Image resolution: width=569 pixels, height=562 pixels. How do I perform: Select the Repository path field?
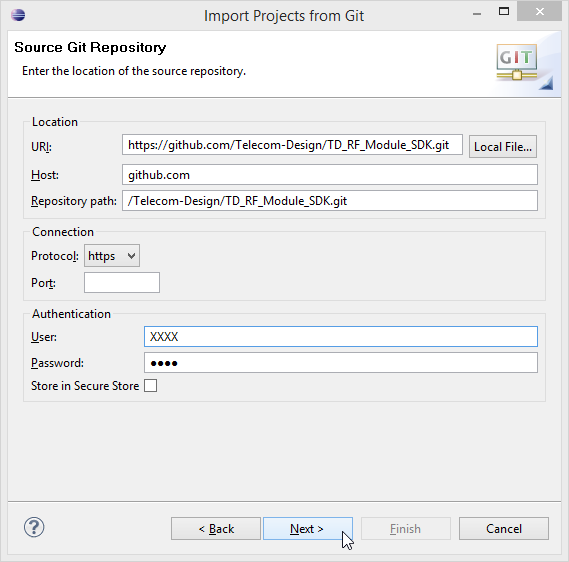point(329,201)
